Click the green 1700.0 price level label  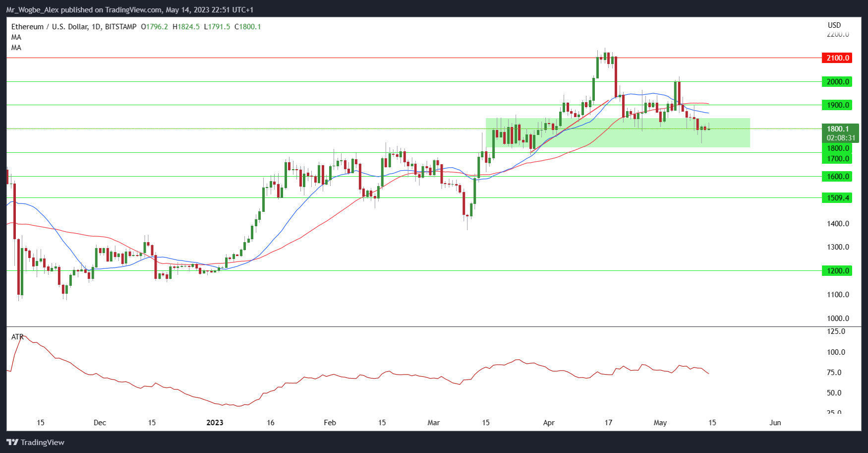point(837,159)
